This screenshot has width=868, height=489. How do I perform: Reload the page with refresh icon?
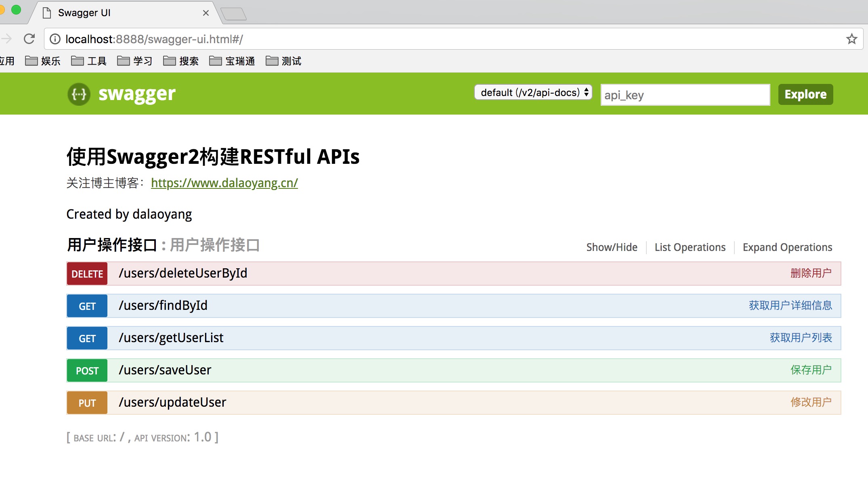[29, 39]
